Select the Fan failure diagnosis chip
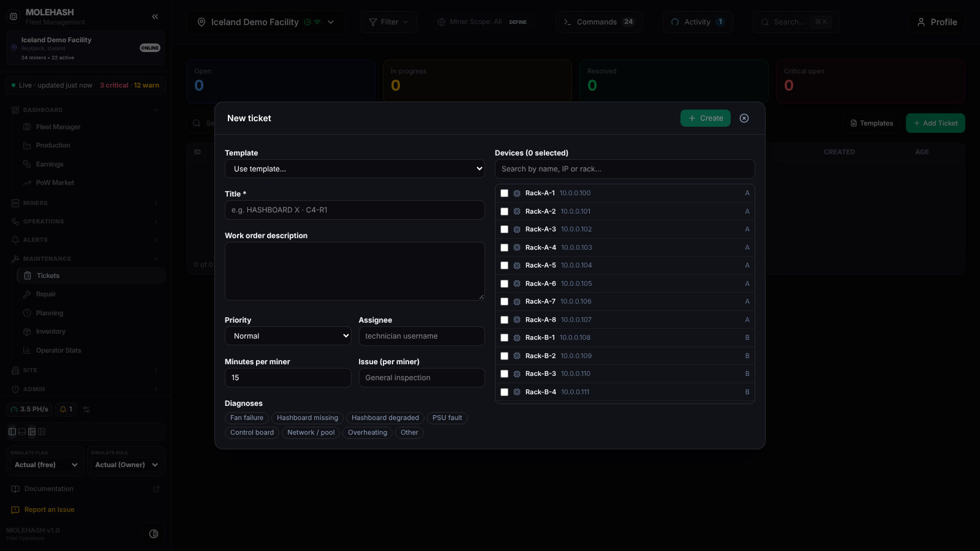This screenshot has height=551, width=980. point(247,418)
